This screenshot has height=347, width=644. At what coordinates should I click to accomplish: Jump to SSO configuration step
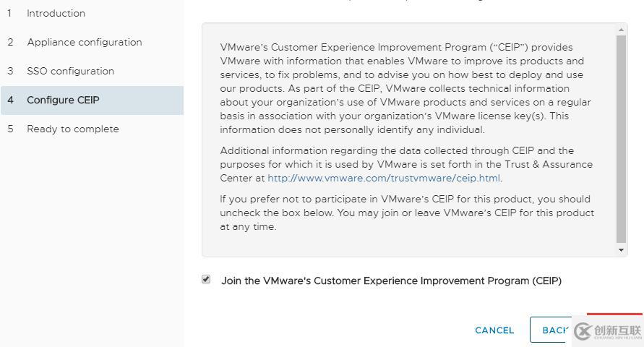(x=70, y=71)
